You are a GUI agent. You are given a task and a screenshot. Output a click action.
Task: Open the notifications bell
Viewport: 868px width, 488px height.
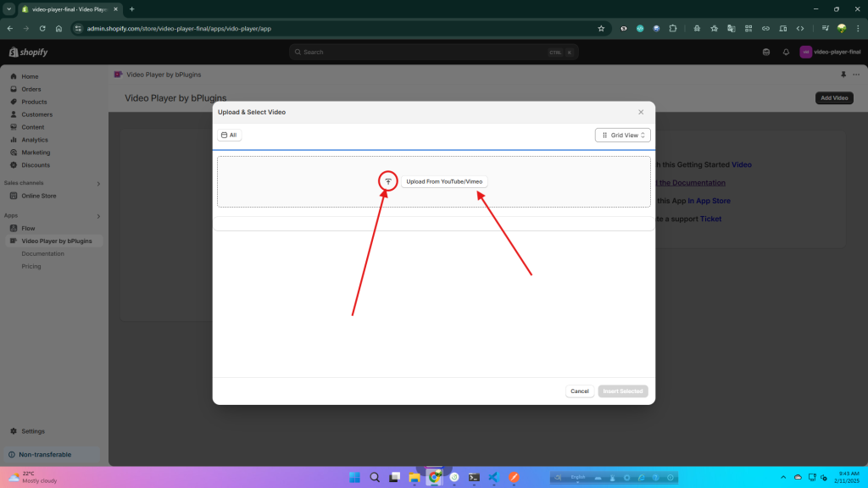786,52
